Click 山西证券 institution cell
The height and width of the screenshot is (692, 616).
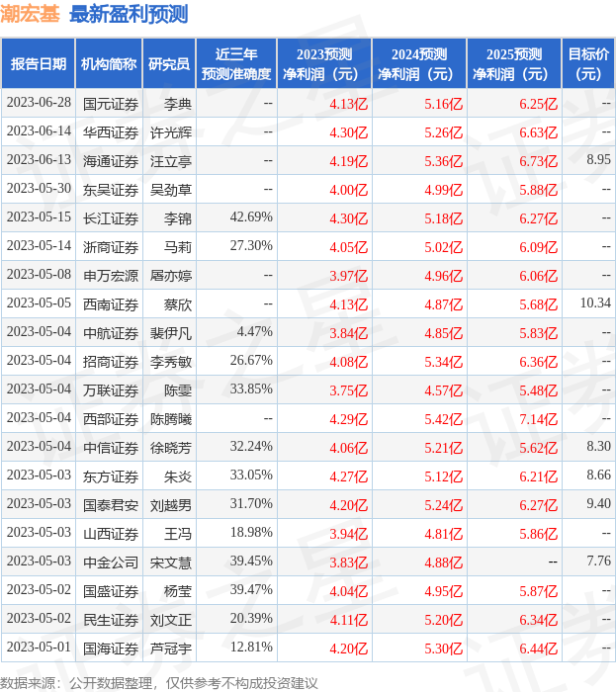tap(111, 534)
